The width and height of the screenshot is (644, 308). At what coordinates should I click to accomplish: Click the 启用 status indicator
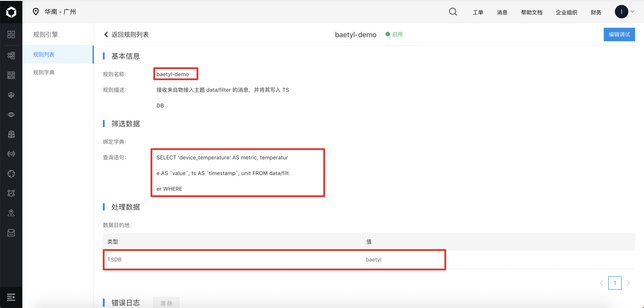tap(394, 34)
